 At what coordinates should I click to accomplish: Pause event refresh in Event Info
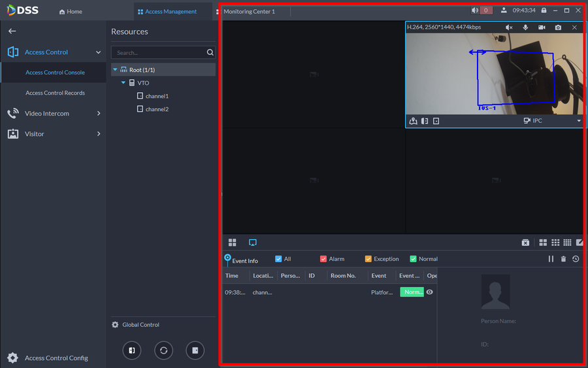(551, 259)
